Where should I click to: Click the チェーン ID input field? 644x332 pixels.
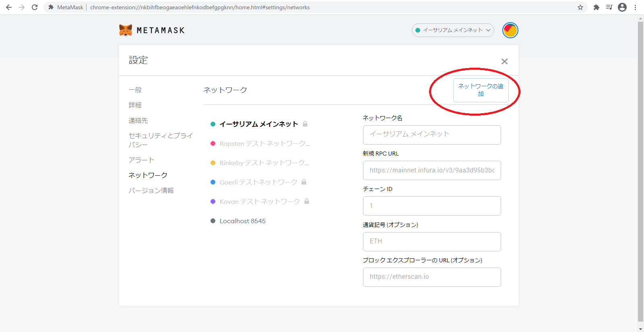click(432, 205)
